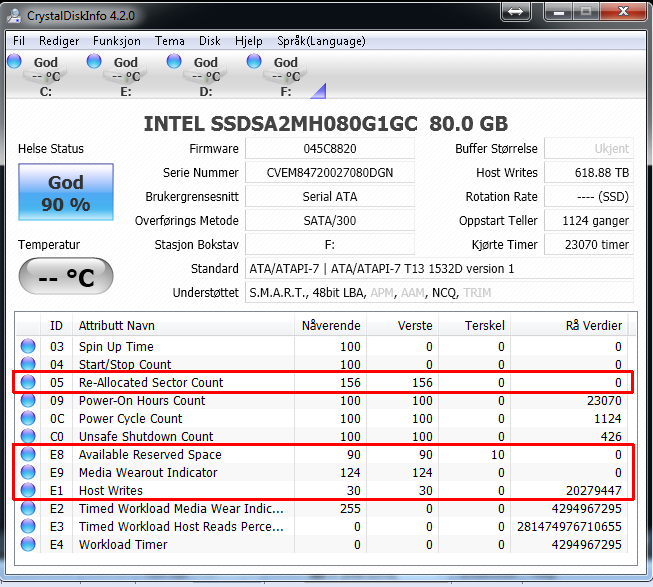Click status icon of Start/Stop Count row
653x587 pixels.
(x=28, y=364)
